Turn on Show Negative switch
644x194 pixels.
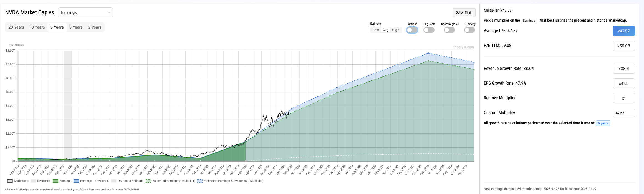tap(449, 30)
